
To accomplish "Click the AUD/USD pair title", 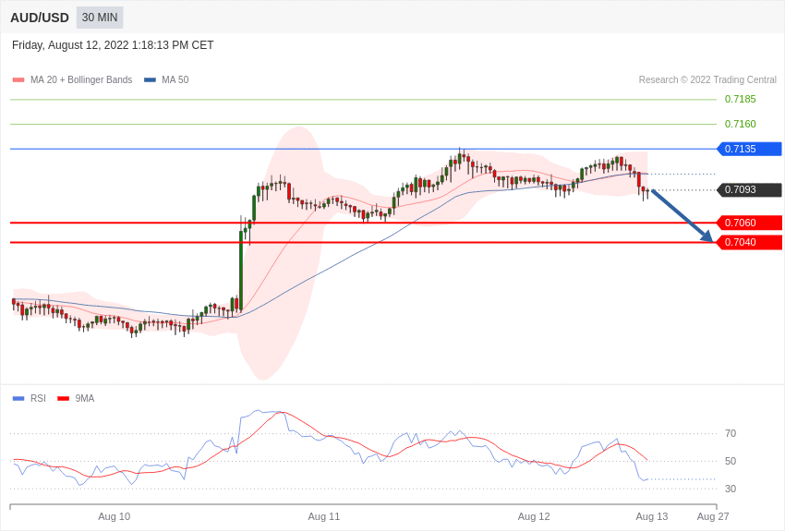I will [40, 18].
